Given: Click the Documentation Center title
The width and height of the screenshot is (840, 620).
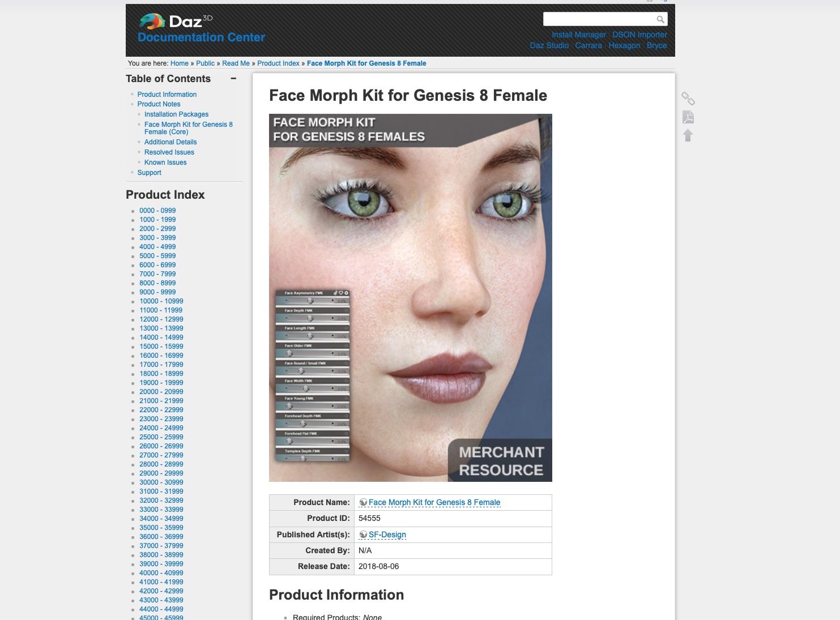Looking at the screenshot, I should tap(202, 37).
